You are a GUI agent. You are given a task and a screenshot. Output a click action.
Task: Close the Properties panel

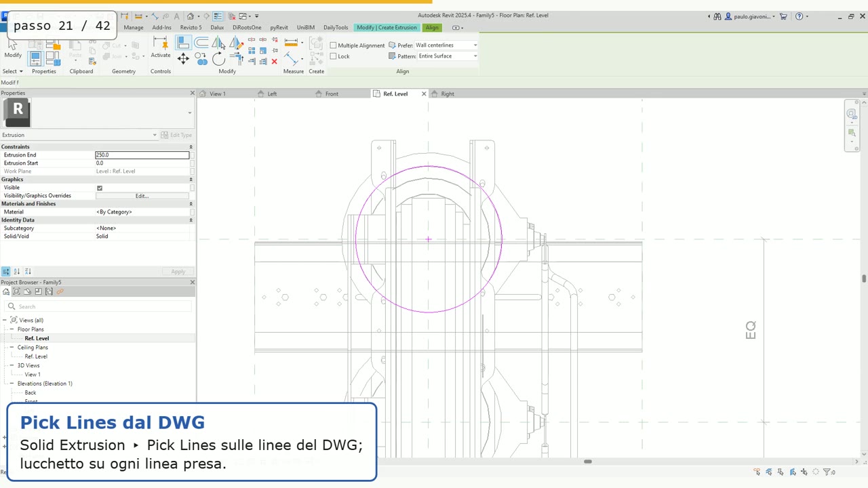[x=192, y=93]
